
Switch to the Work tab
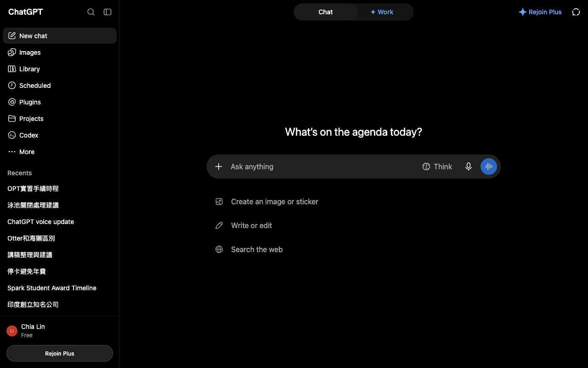[x=382, y=12]
